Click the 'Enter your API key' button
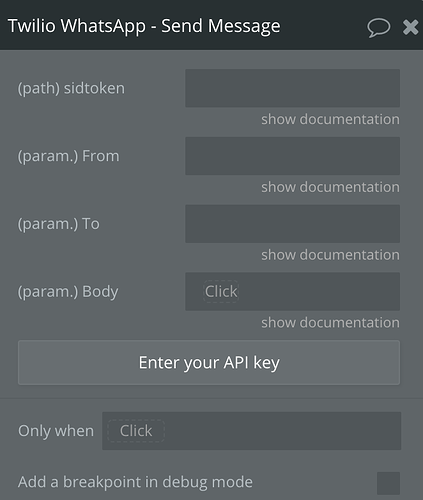The image size is (423, 500). tap(209, 363)
